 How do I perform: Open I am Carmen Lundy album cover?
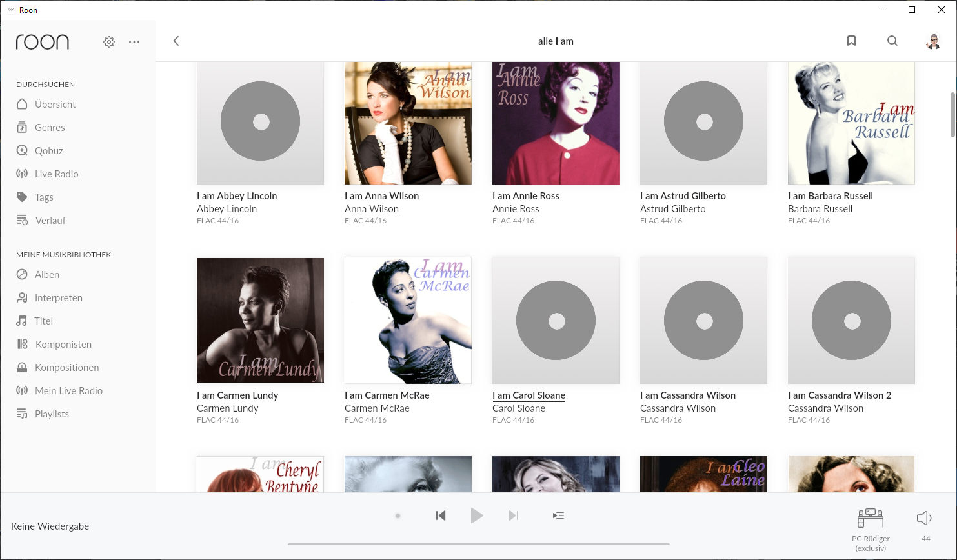coord(260,320)
